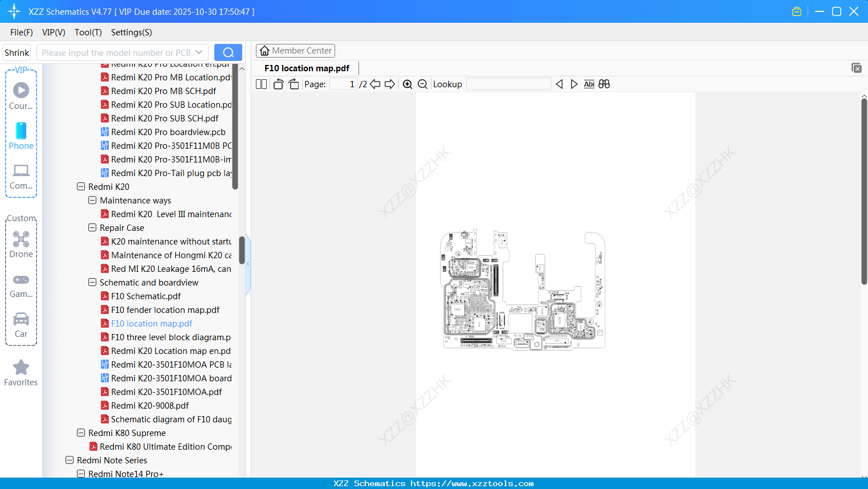Enable two-page view mode

[x=260, y=84]
